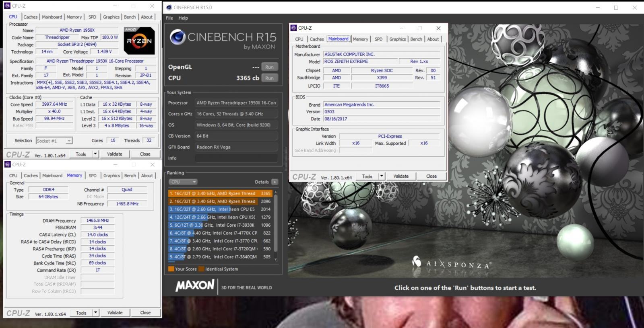This screenshot has width=644, height=328.
Task: Click orange Your Score legend swatch
Action: click(171, 269)
